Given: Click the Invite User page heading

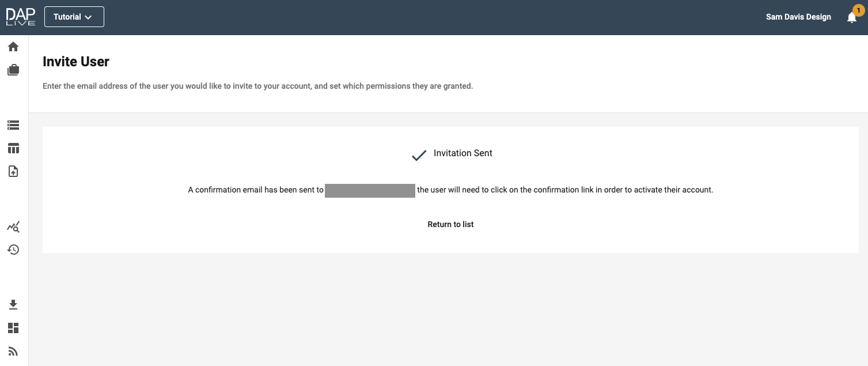Looking at the screenshot, I should coord(76,62).
